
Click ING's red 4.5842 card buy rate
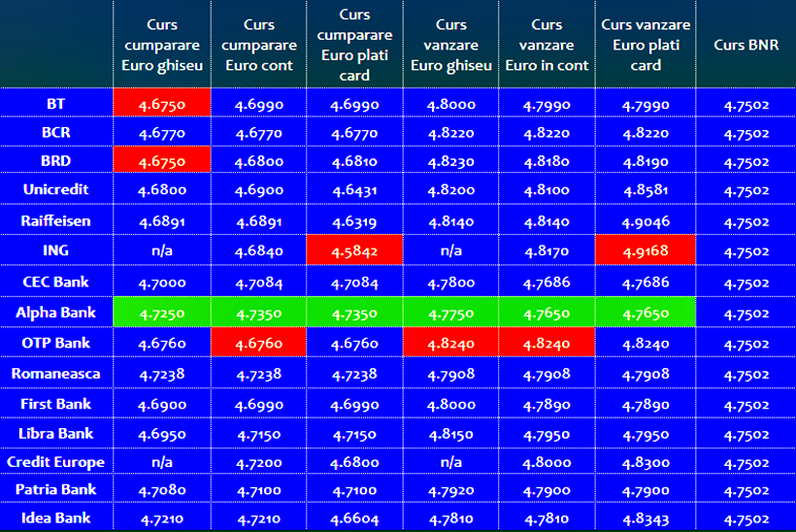pyautogui.click(x=354, y=251)
